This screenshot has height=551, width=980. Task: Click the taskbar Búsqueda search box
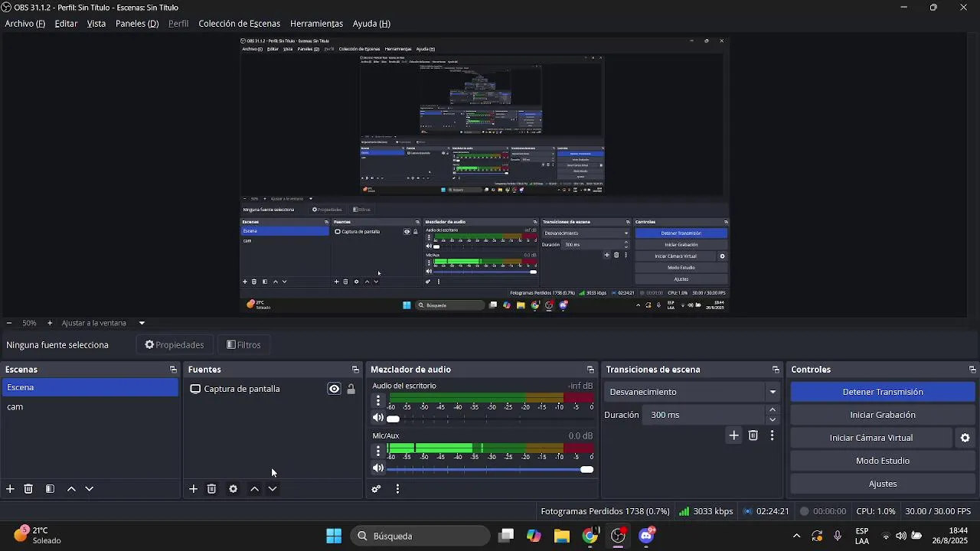[x=420, y=536]
